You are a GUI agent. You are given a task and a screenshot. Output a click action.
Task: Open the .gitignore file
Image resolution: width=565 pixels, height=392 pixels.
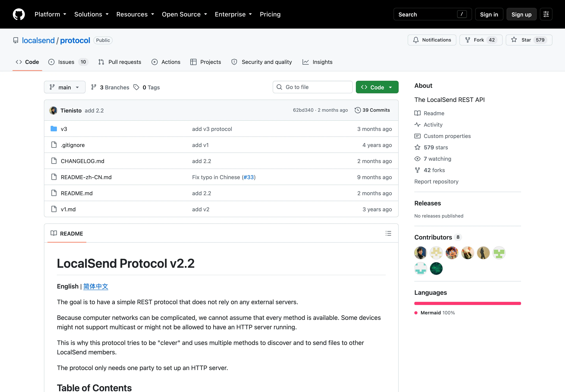[73, 145]
